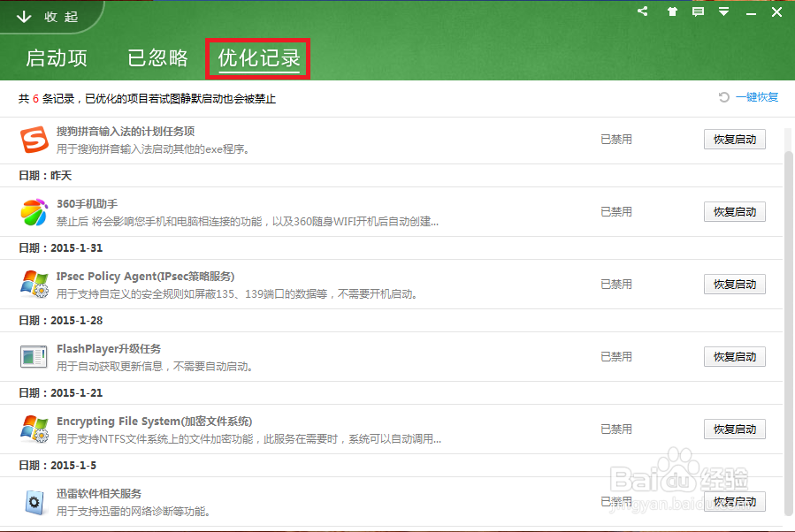
Task: Select IPsec Policy Agent(IPsec策略服务) title
Action: pos(146,276)
